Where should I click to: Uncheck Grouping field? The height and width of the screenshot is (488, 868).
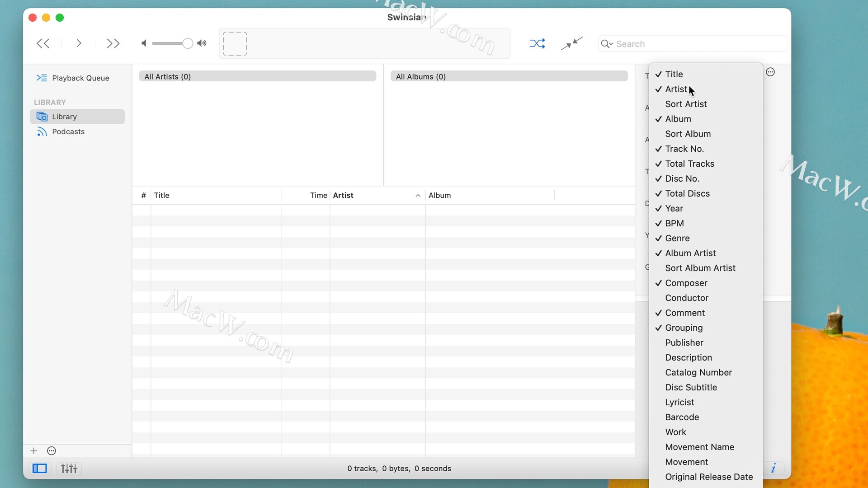pos(706,328)
